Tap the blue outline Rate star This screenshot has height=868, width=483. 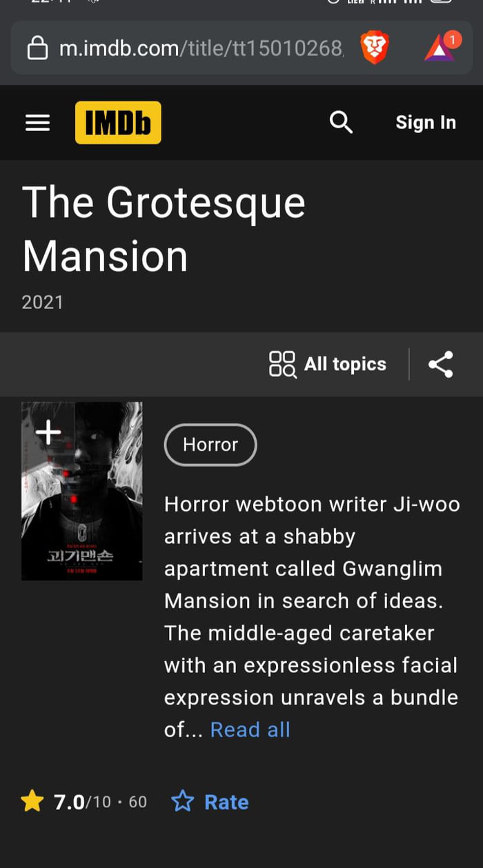pos(183,801)
